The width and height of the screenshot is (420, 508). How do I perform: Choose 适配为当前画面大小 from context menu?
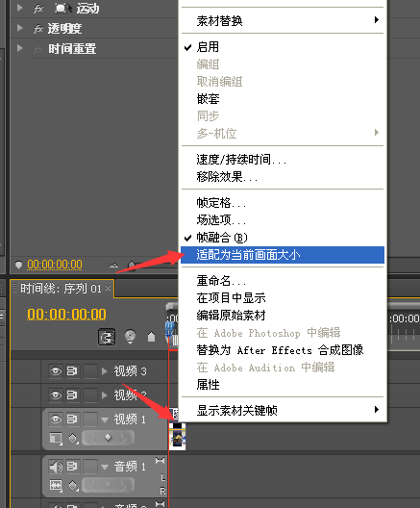283,255
